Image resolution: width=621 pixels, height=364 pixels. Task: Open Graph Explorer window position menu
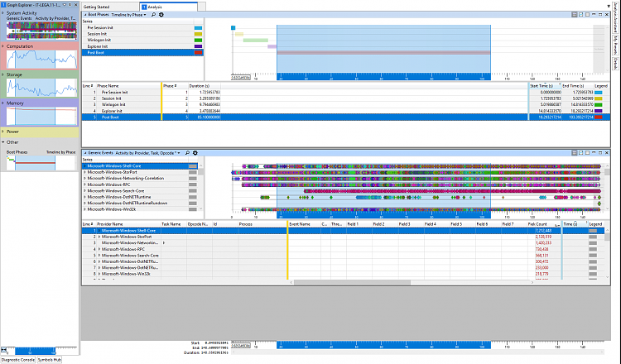[65, 5]
